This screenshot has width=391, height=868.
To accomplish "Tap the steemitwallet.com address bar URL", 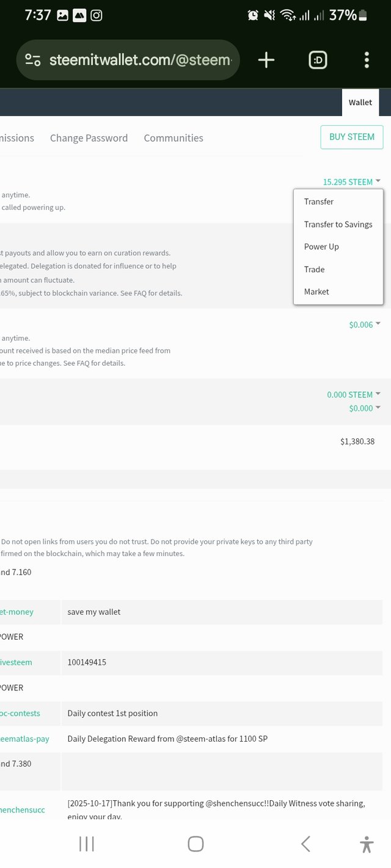I will (x=141, y=60).
